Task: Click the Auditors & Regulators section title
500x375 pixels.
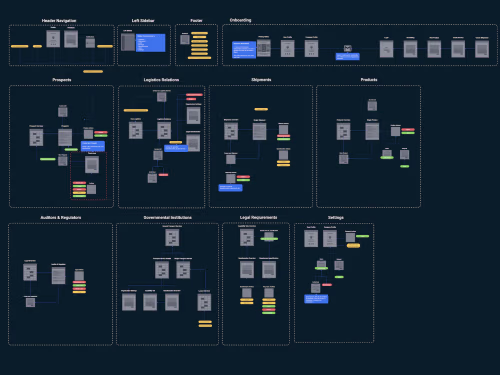Action: [x=61, y=218]
